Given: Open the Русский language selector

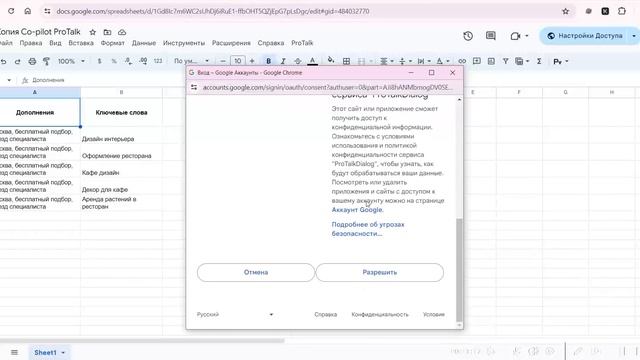Looking at the screenshot, I should pos(235,314).
